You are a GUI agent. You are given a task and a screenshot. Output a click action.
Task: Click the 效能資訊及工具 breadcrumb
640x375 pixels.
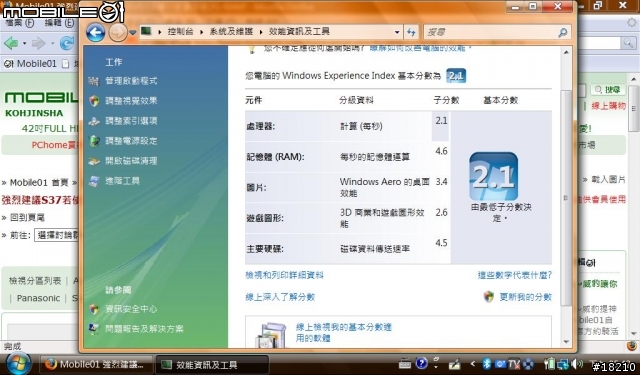tap(299, 31)
